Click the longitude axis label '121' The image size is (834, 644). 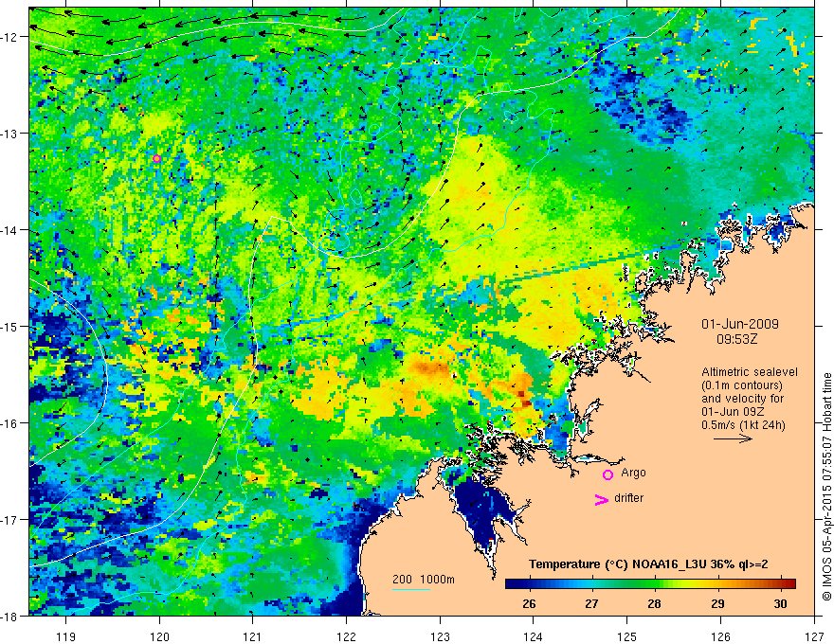pyautogui.click(x=253, y=636)
